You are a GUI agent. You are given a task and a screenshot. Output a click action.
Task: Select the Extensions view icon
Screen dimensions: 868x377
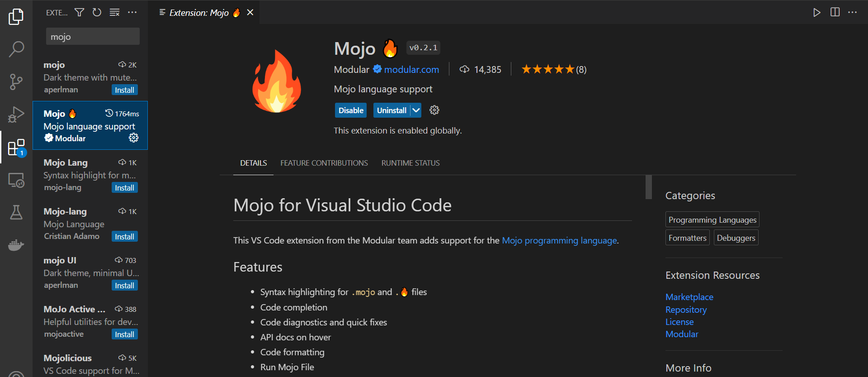pyautogui.click(x=16, y=148)
